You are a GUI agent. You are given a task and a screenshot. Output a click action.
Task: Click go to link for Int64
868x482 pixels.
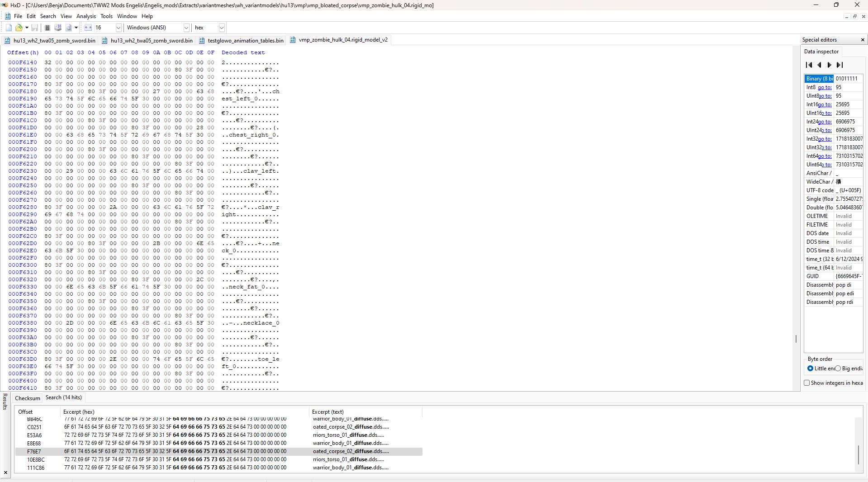point(825,156)
